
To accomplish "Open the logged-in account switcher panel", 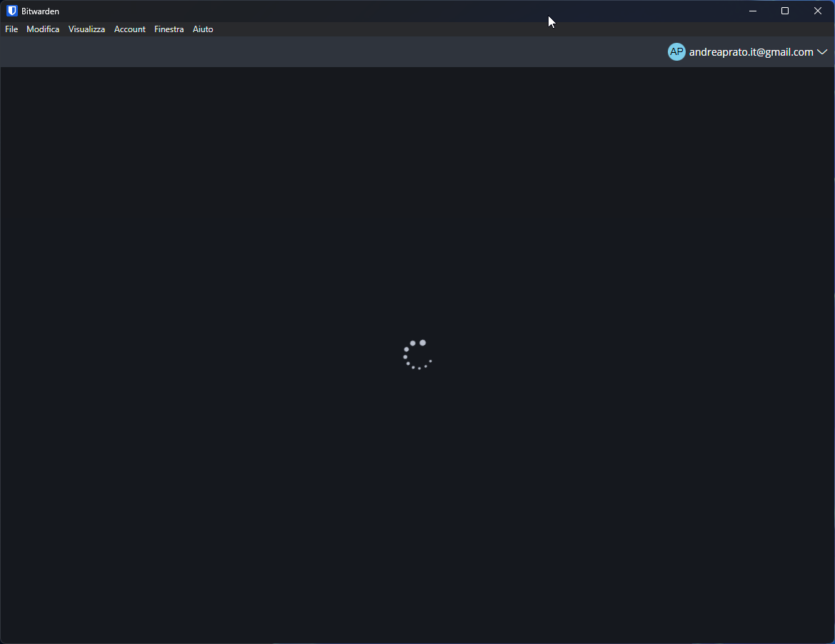I will 749,51.
